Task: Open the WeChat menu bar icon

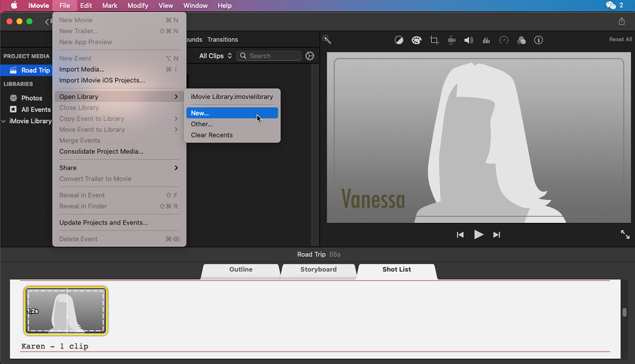Action: [x=611, y=5]
